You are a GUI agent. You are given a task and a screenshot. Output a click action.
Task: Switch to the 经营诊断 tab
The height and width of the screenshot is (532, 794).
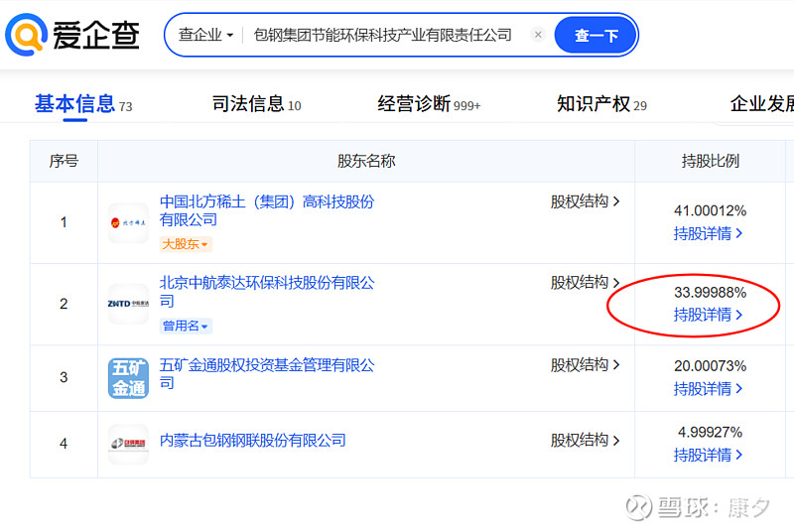(429, 104)
